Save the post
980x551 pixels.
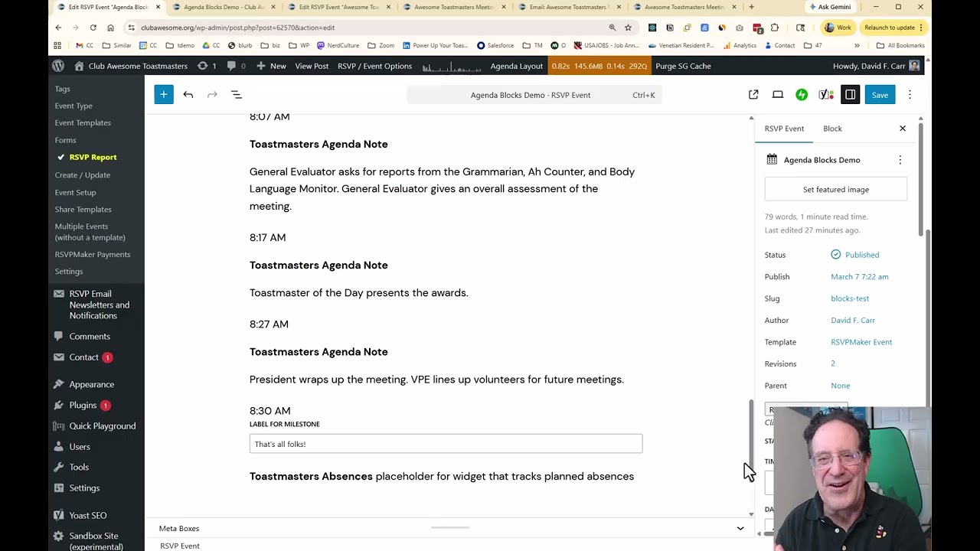click(x=880, y=95)
